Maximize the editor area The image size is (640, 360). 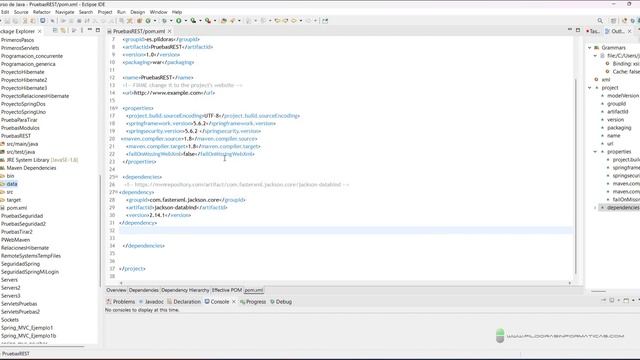point(578,30)
